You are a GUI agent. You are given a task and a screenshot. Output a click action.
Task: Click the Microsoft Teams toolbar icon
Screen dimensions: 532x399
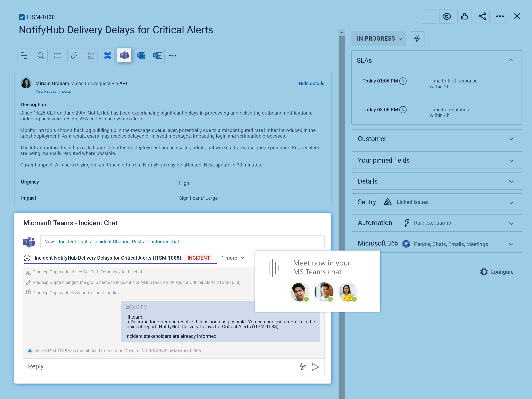[124, 56]
